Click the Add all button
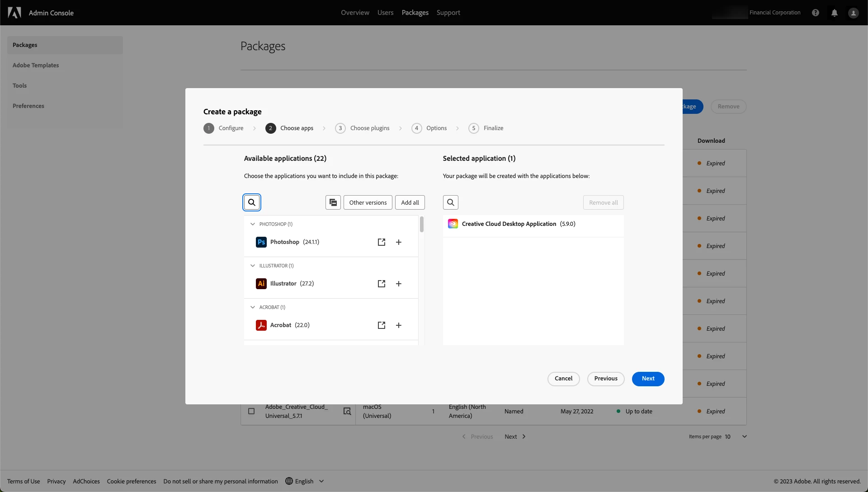This screenshot has height=492, width=868. pyautogui.click(x=410, y=202)
